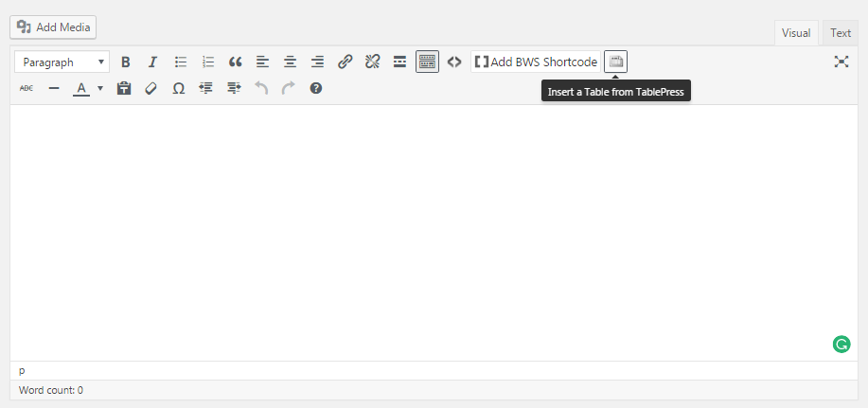Toggle Bold formatting

pos(126,62)
